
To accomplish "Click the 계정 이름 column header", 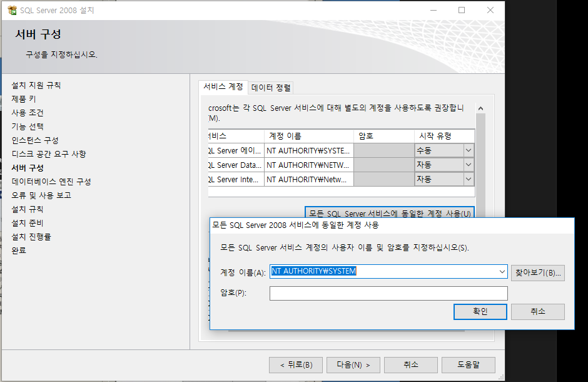I will pos(308,136).
